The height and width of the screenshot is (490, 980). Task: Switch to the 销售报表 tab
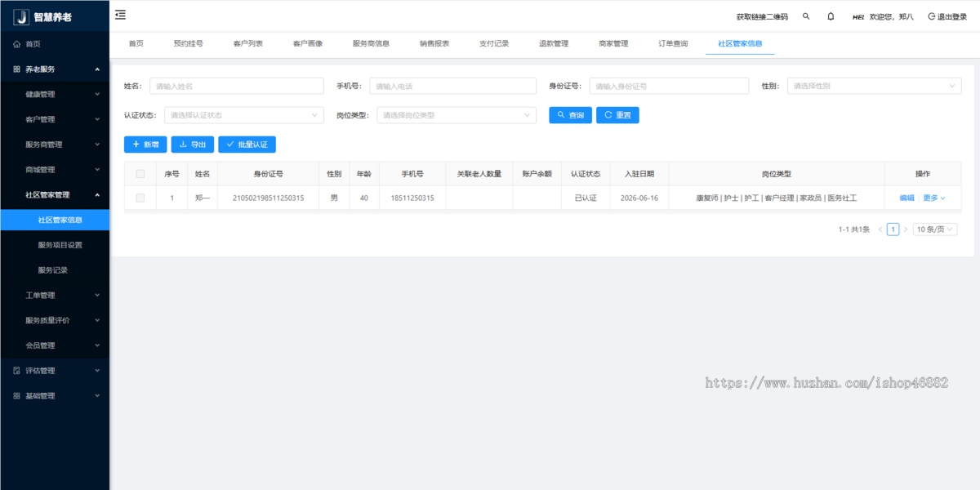tap(434, 44)
